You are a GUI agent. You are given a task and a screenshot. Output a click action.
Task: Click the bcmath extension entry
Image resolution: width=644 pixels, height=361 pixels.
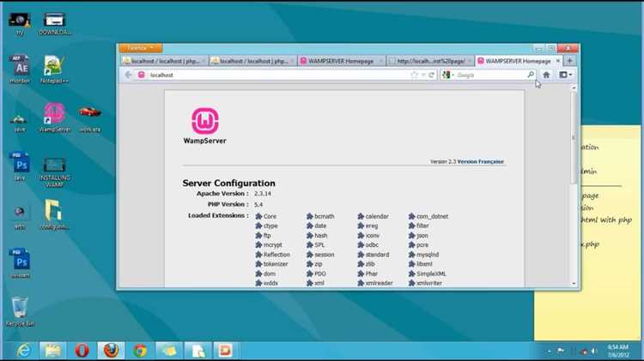tap(320, 216)
